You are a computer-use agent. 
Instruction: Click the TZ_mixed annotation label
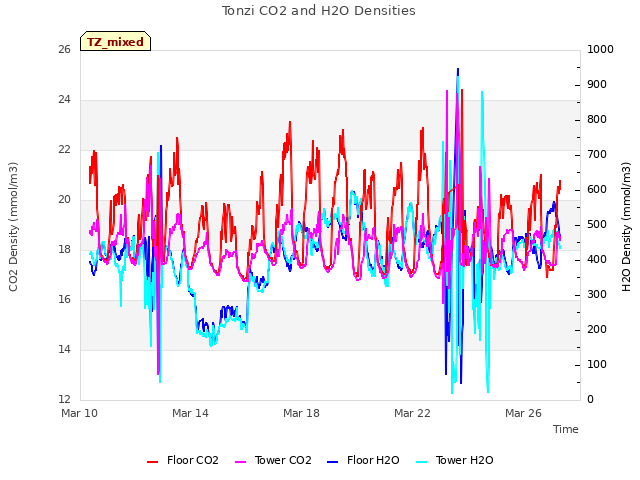(x=116, y=42)
